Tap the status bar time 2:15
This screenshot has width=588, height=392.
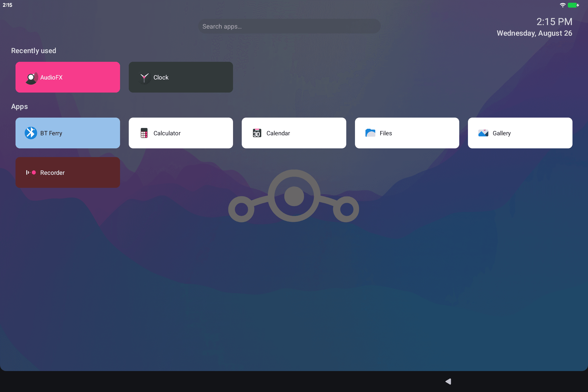tap(7, 5)
